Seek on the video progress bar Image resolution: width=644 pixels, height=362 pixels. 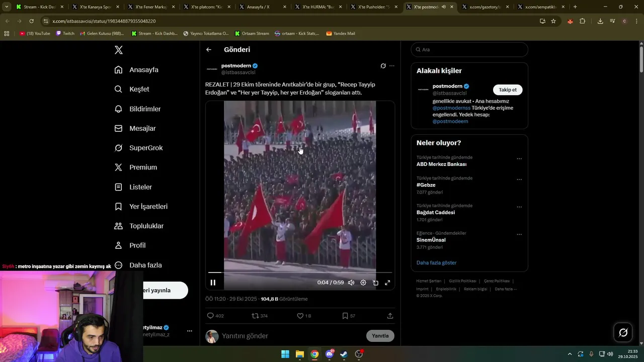point(300,273)
